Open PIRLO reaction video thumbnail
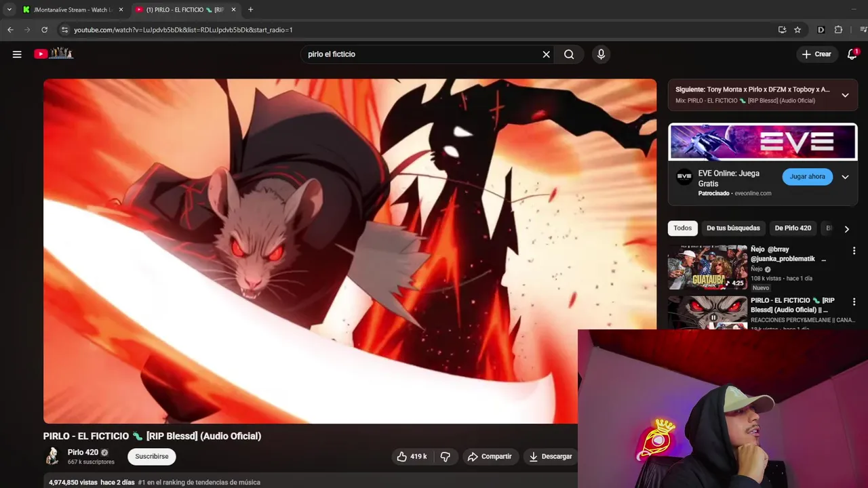This screenshot has width=868, height=488. click(707, 312)
